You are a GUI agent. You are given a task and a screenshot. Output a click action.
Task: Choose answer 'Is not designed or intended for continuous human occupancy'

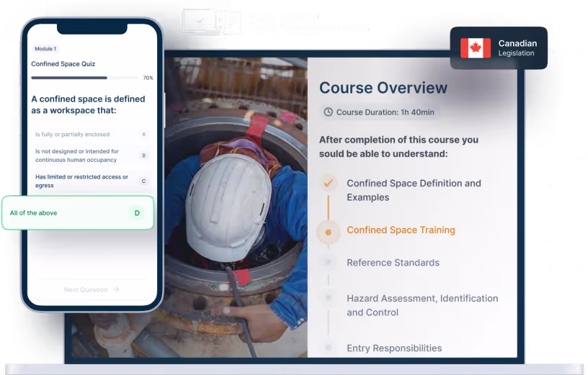92,155
